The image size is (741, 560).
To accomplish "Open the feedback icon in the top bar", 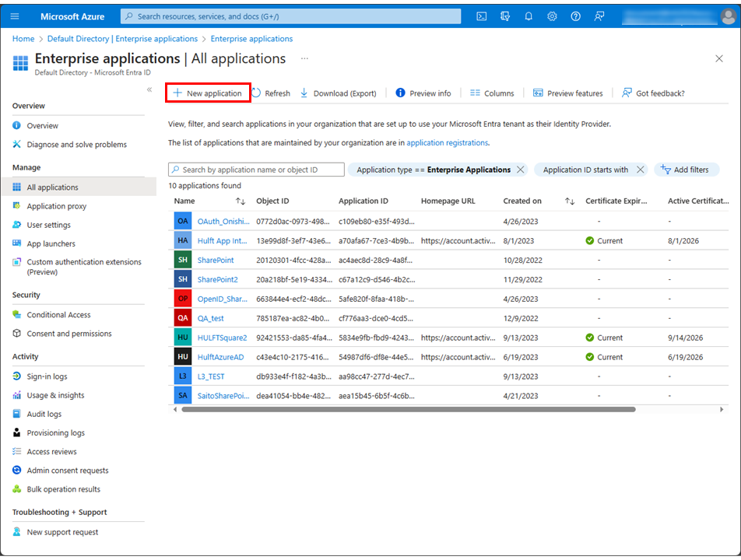I will [599, 16].
